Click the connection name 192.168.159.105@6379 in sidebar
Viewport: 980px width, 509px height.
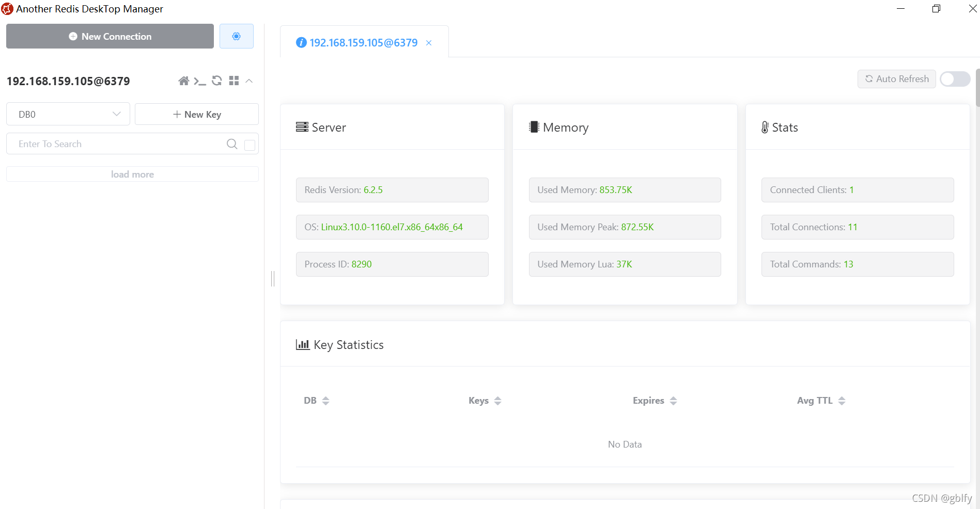coord(68,81)
